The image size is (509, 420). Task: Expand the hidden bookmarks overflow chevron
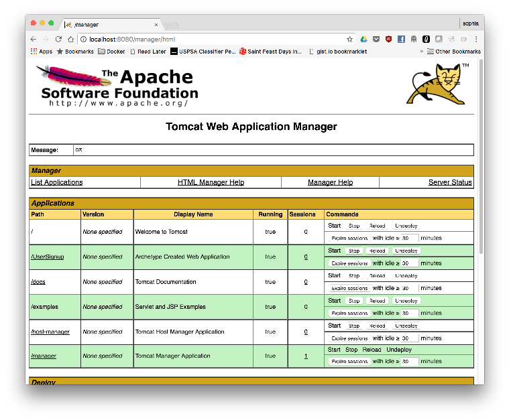click(x=422, y=52)
